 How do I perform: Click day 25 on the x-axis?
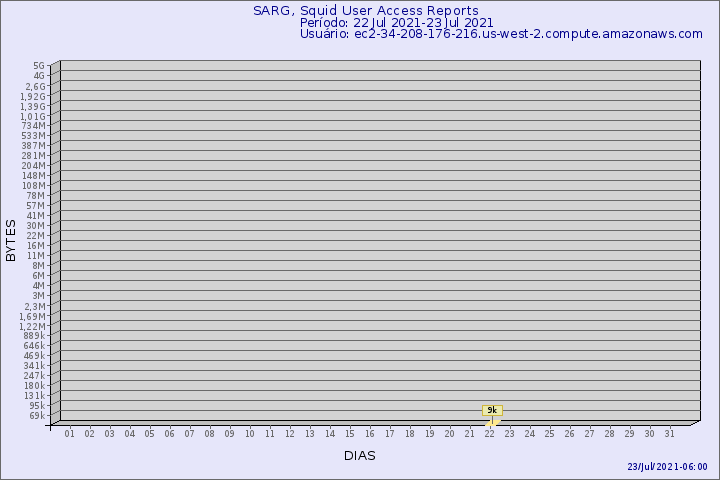(550, 434)
